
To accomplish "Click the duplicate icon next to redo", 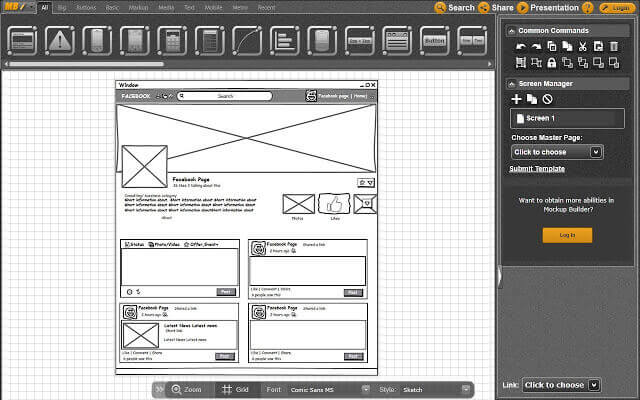I will click(552, 47).
